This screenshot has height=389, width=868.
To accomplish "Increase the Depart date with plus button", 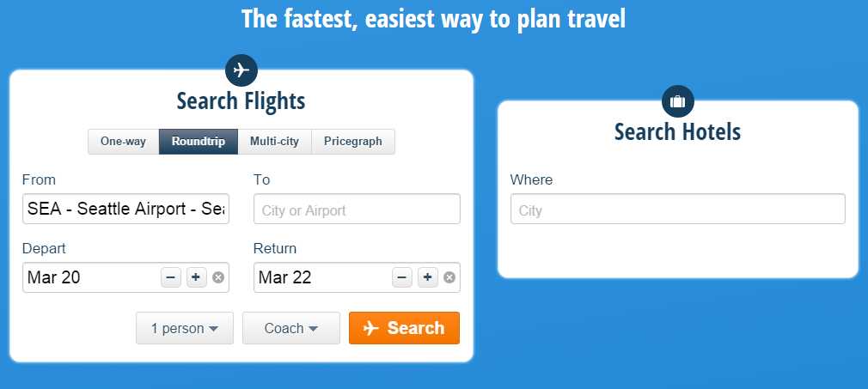I will tap(196, 277).
